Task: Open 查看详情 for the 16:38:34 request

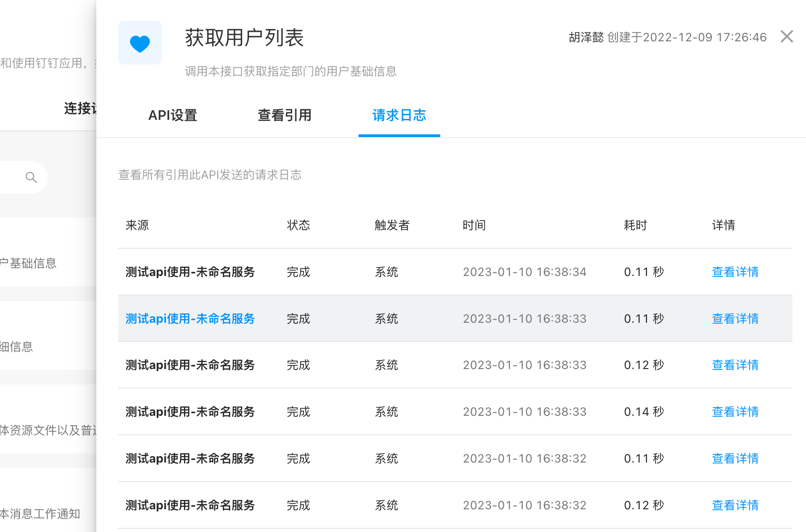Action: [x=735, y=271]
